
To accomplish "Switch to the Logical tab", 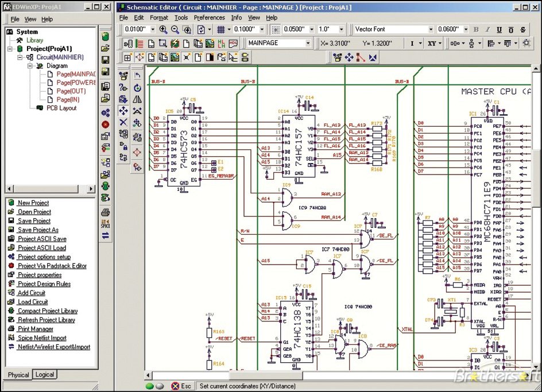I will pos(44,375).
